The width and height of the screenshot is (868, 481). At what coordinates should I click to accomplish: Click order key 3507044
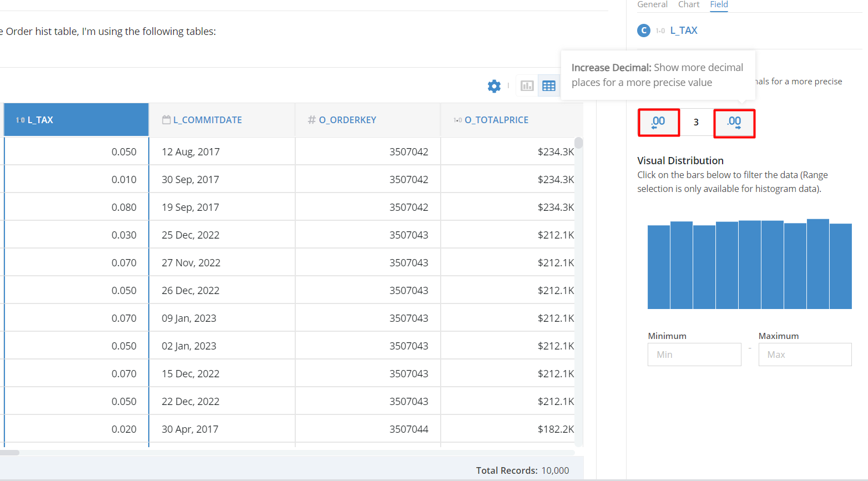click(x=408, y=429)
